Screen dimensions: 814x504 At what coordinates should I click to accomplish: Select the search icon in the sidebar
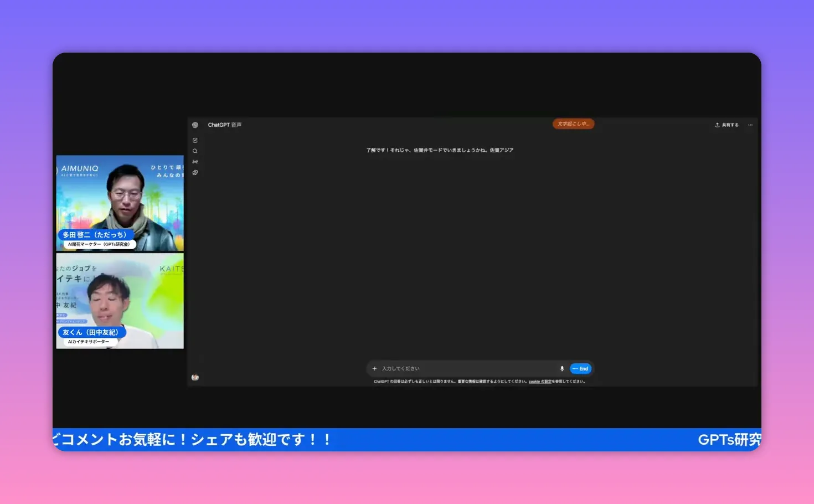click(195, 151)
